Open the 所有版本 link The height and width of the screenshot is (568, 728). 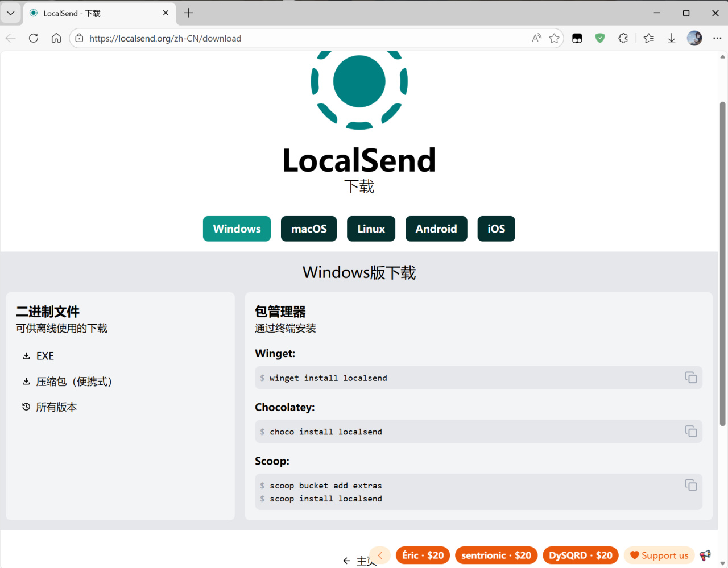coord(49,407)
